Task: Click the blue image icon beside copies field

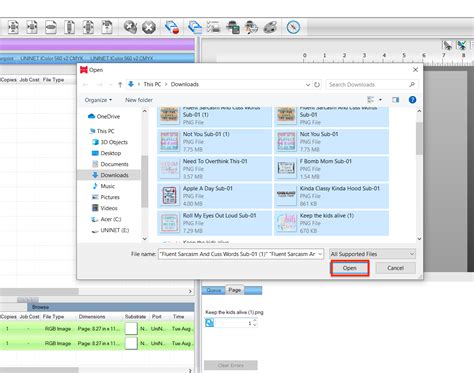Action: (x=209, y=323)
